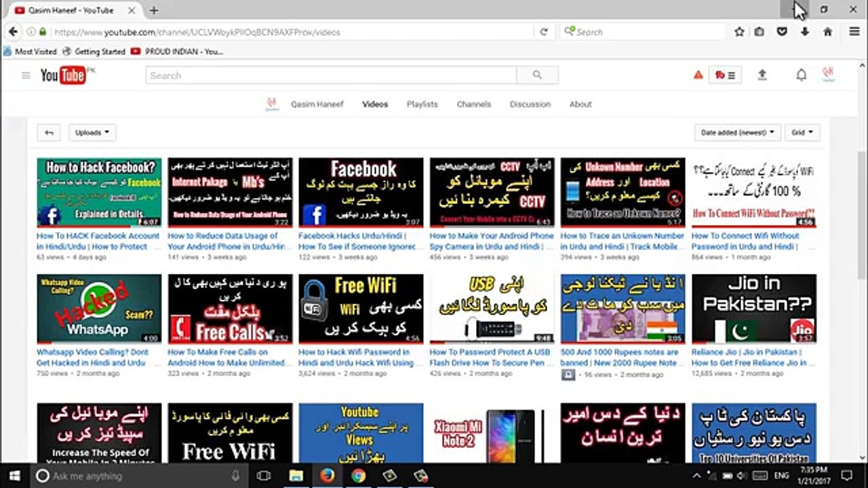Open 500 And 1000 Rupees notes video link

click(620, 357)
